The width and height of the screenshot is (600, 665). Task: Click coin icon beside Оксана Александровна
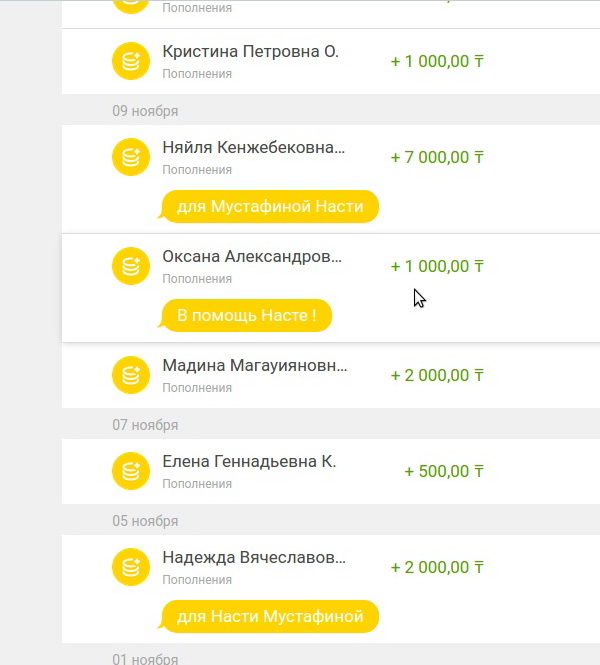tap(130, 266)
